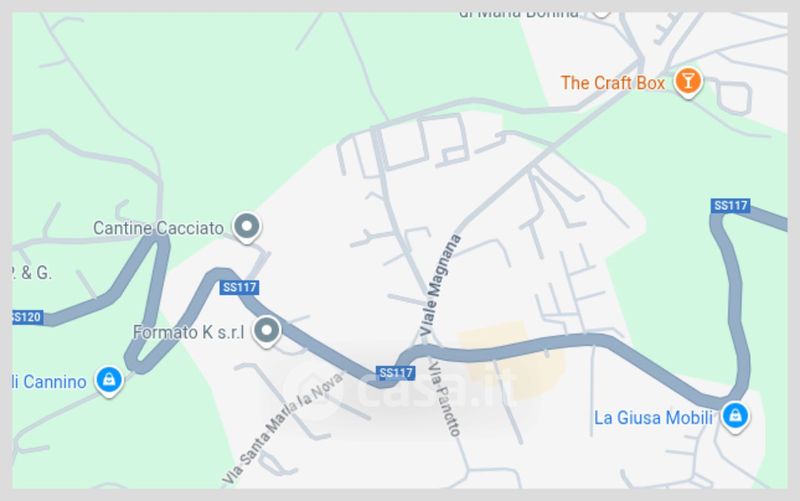Click the Via Santa Maria la Nova label
800x501 pixels.
pos(283,428)
